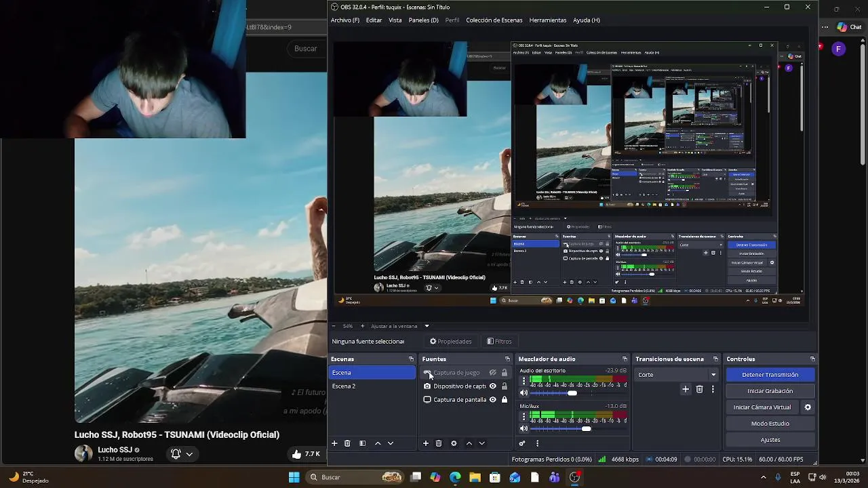The width and height of the screenshot is (868, 488).
Task: Remove scene transition with trash icon
Action: 700,389
